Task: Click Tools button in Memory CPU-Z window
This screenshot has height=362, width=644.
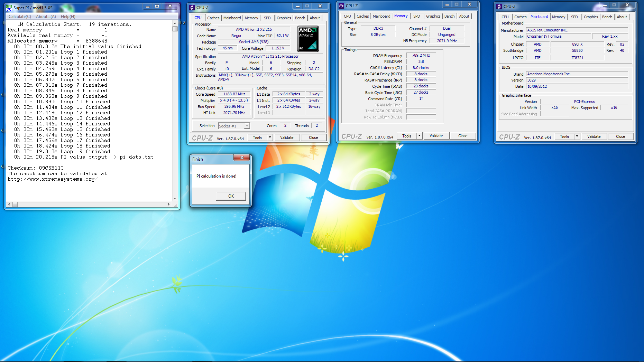Action: pyautogui.click(x=407, y=136)
